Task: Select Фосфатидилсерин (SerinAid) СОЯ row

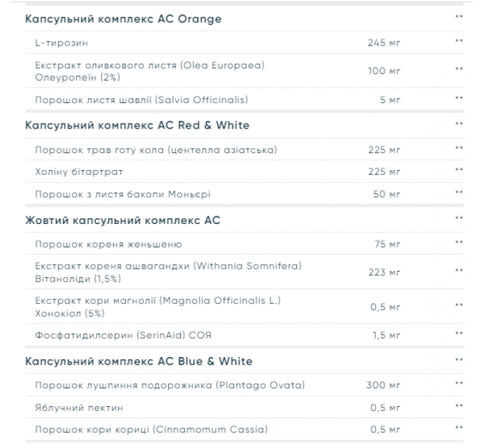Action: coord(244,335)
